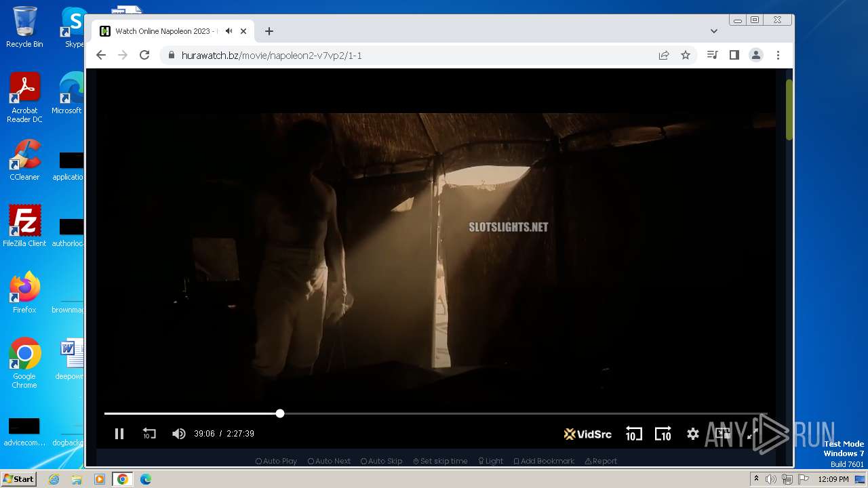Toggle the Light option
868x488 pixels.
tap(490, 461)
